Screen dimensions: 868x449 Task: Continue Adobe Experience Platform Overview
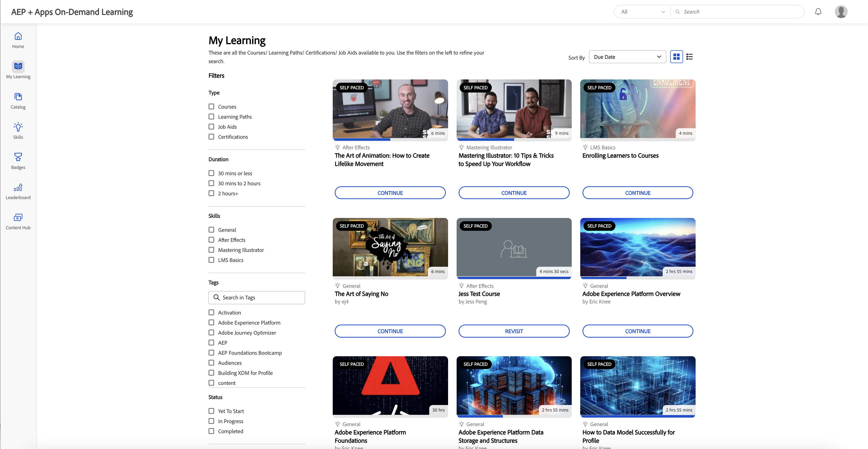coord(638,331)
